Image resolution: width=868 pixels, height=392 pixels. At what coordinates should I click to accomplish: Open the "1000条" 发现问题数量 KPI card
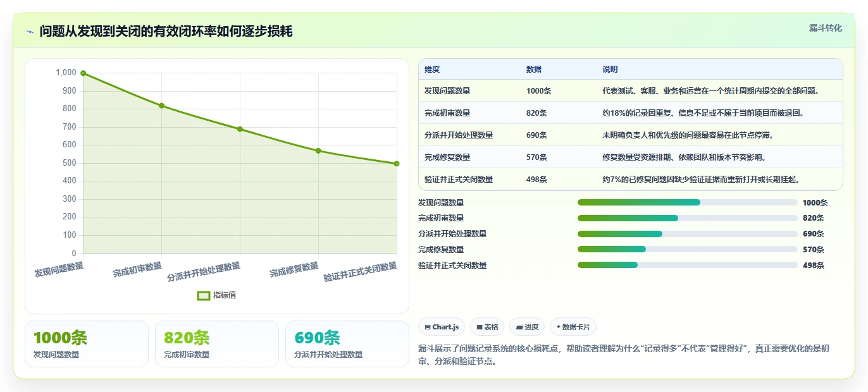point(87,344)
